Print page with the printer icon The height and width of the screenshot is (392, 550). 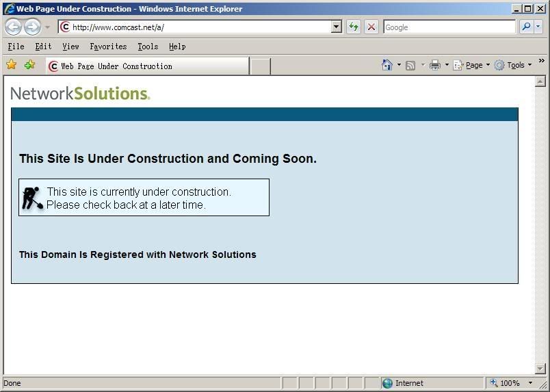tap(435, 65)
